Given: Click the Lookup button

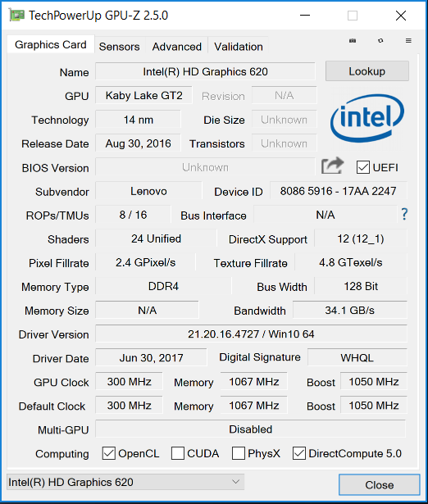Looking at the screenshot, I should click(367, 71).
